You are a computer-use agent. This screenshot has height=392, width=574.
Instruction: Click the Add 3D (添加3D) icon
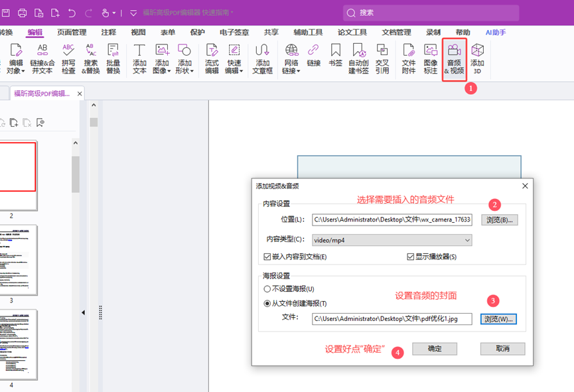(477, 59)
